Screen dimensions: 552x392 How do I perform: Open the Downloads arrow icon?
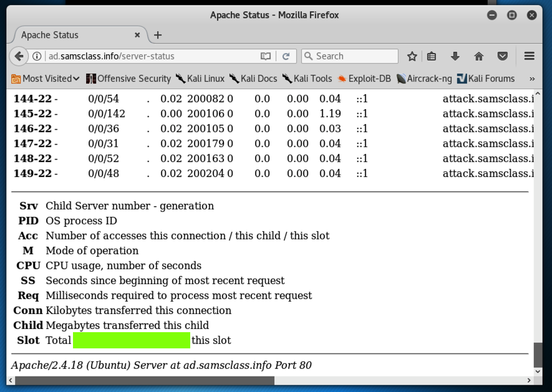tap(455, 56)
